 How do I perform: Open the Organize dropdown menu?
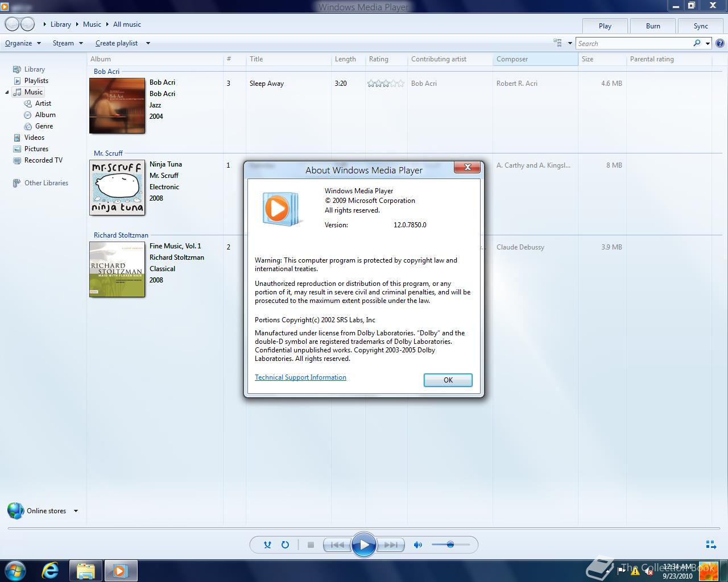click(23, 43)
